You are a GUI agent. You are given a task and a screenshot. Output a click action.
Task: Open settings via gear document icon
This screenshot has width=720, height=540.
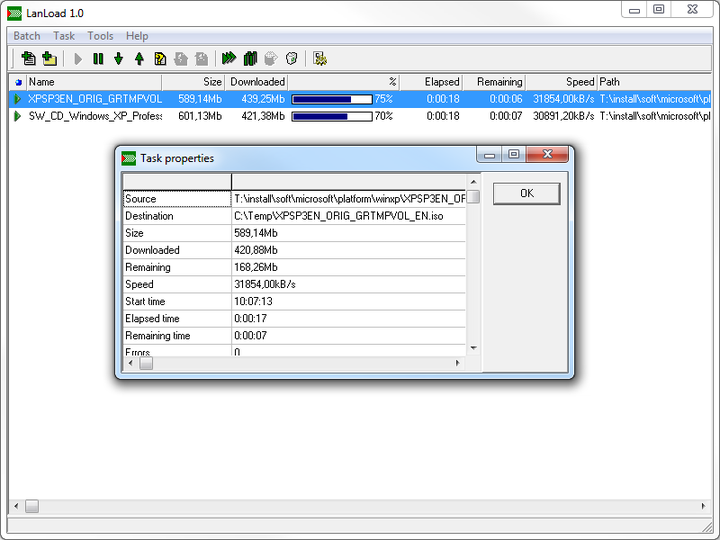[320, 58]
